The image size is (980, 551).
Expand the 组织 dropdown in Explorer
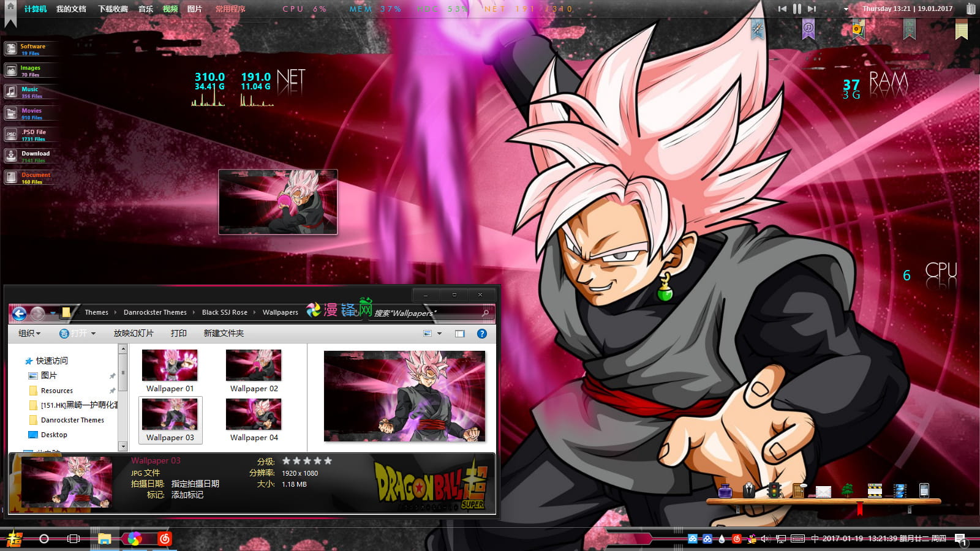point(29,334)
